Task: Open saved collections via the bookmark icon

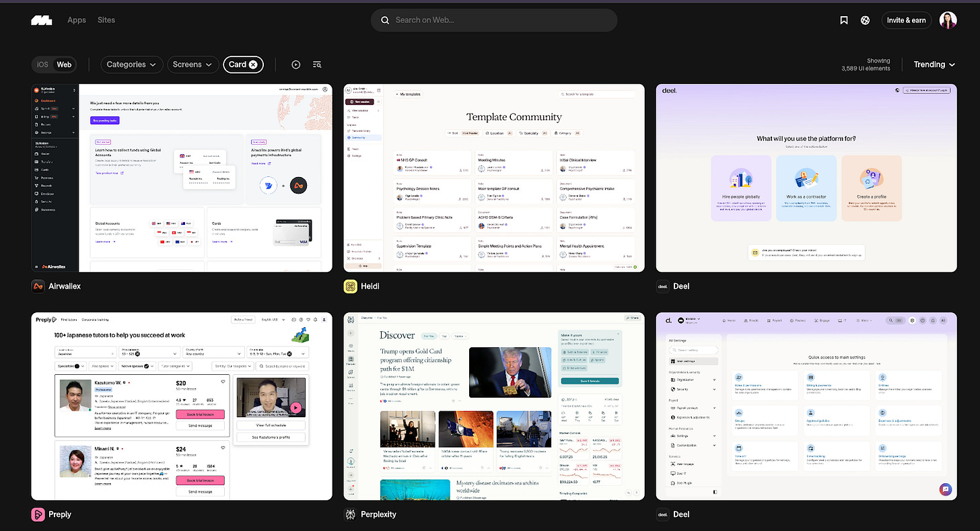Action: [x=844, y=20]
